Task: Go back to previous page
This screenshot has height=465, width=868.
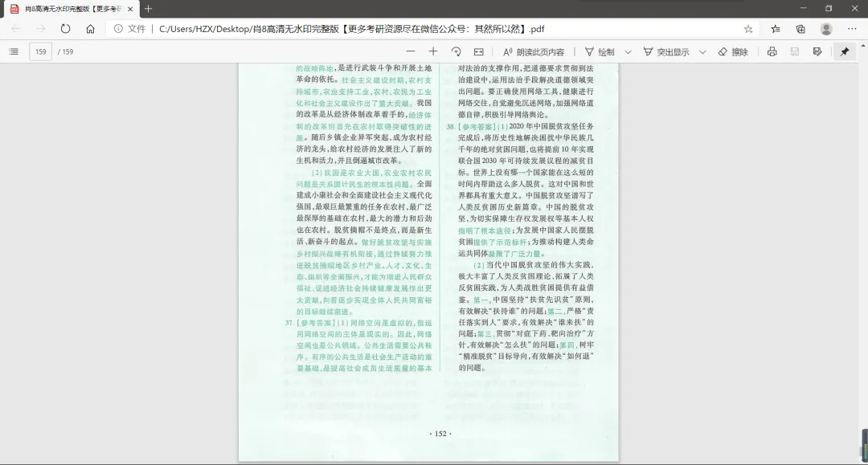Action: pyautogui.click(x=15, y=29)
